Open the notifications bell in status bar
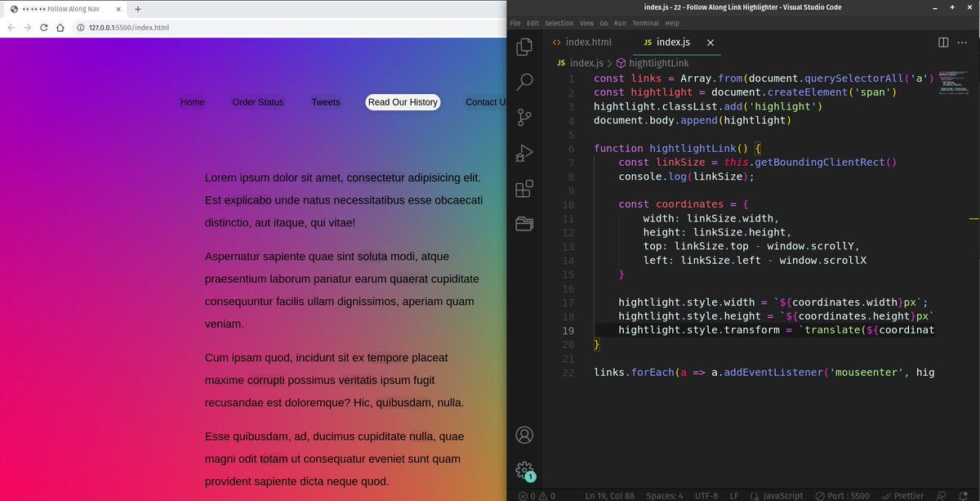Viewport: 980px width, 501px height. [x=964, y=495]
